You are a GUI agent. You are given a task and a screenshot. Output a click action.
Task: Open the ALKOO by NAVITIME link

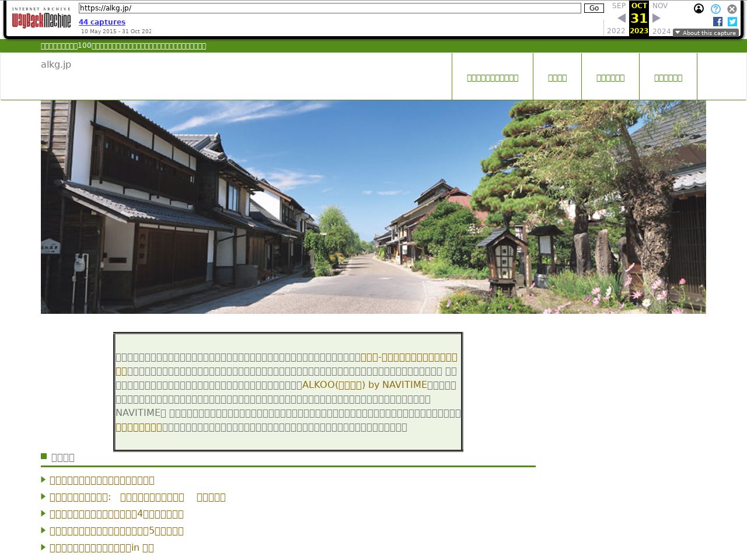(364, 385)
